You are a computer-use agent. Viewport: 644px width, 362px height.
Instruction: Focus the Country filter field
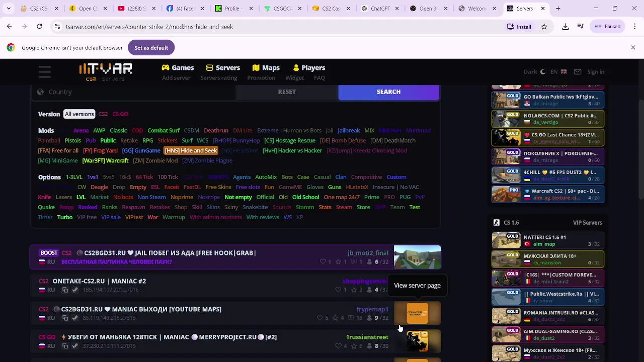[133, 92]
